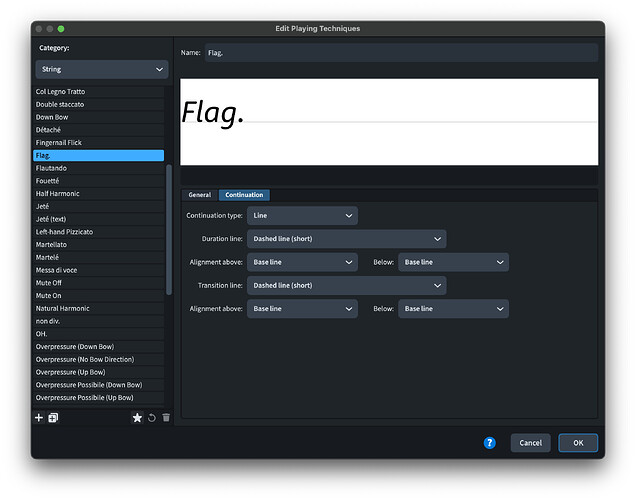Switch to the General tab
The width and height of the screenshot is (636, 500).
click(200, 195)
